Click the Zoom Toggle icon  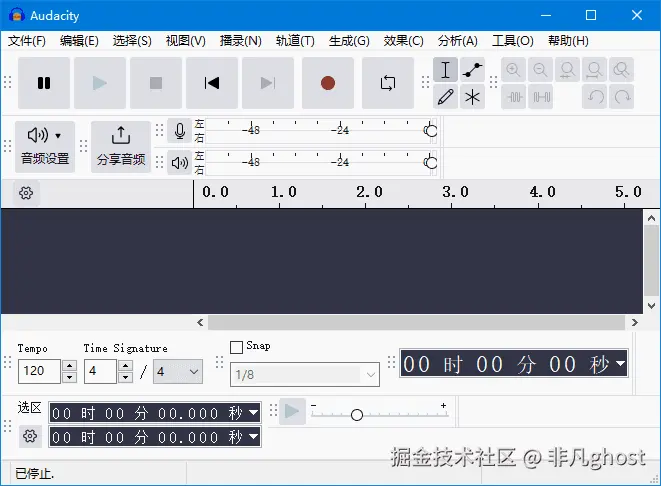point(621,70)
